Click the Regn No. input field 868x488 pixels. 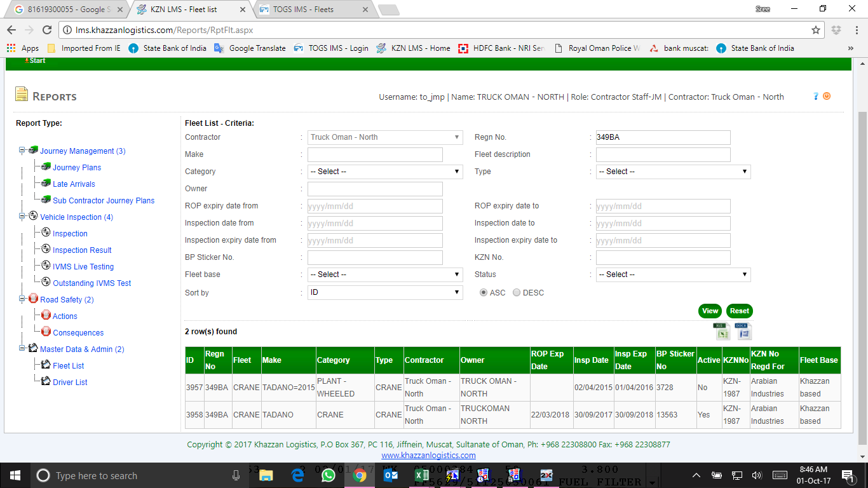[663, 137]
